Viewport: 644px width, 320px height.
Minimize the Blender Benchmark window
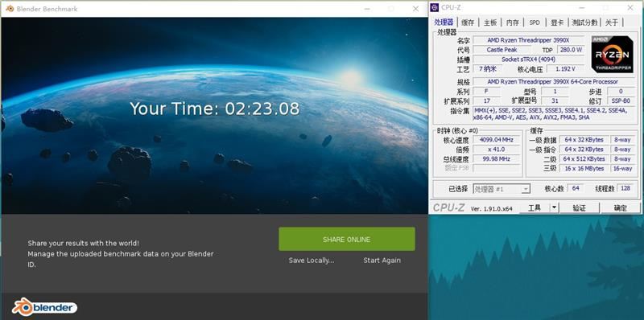367,9
